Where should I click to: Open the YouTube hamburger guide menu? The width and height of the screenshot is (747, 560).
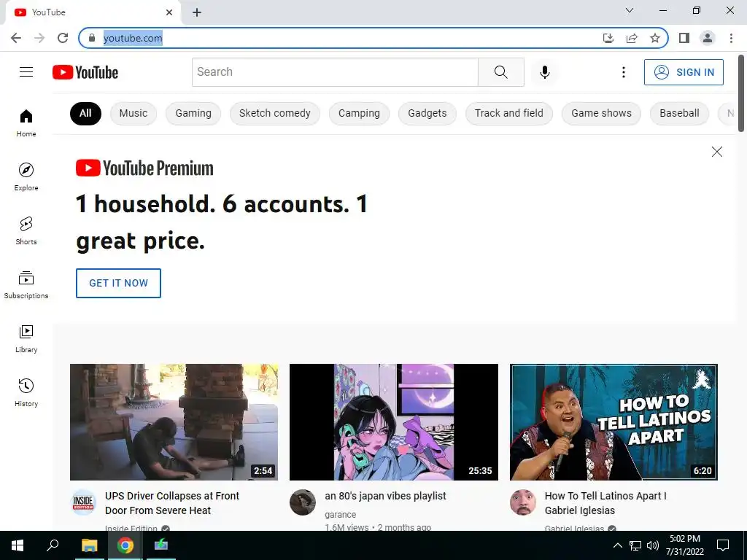pos(26,72)
